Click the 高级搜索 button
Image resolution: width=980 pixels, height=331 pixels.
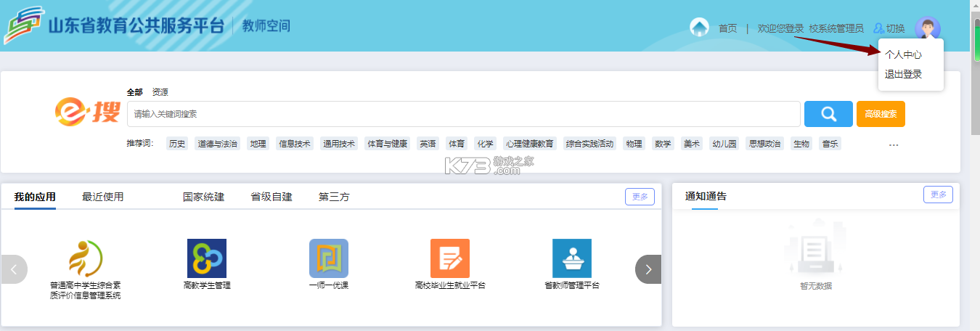[x=881, y=114]
